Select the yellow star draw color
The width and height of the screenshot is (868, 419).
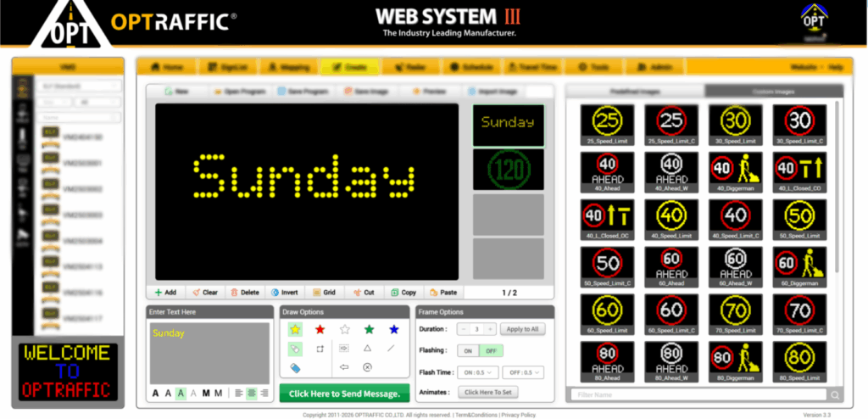click(x=295, y=329)
